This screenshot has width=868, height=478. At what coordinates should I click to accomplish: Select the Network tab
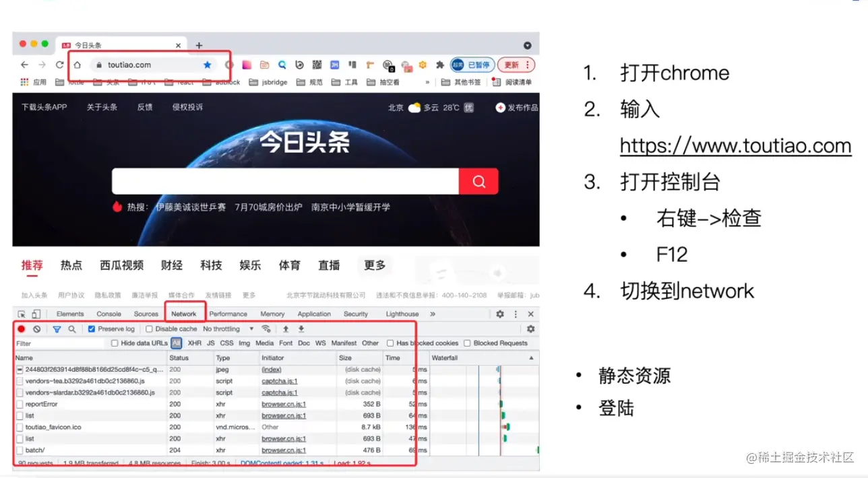[184, 314]
